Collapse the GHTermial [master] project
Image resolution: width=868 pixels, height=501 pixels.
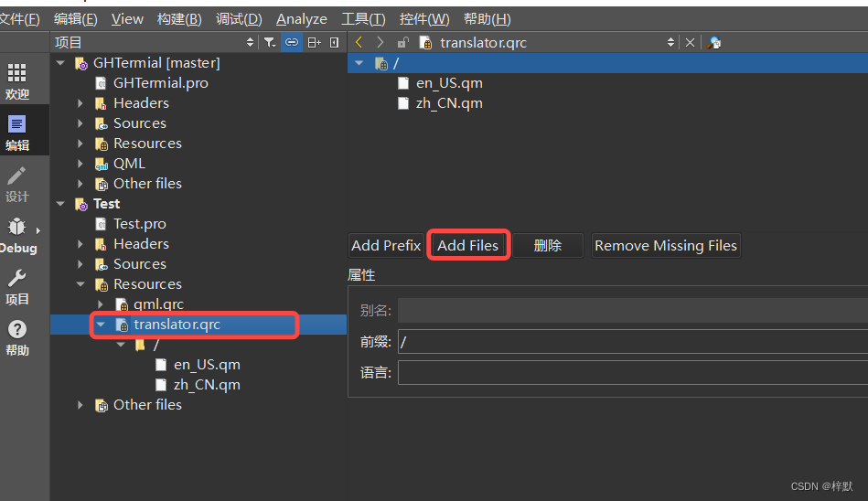click(x=60, y=63)
